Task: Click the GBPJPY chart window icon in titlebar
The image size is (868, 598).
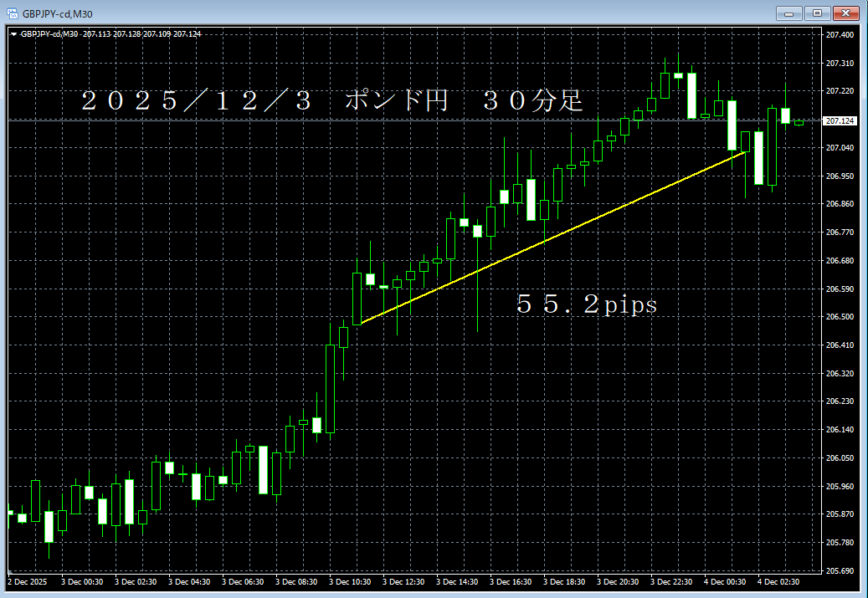Action: pyautogui.click(x=12, y=13)
